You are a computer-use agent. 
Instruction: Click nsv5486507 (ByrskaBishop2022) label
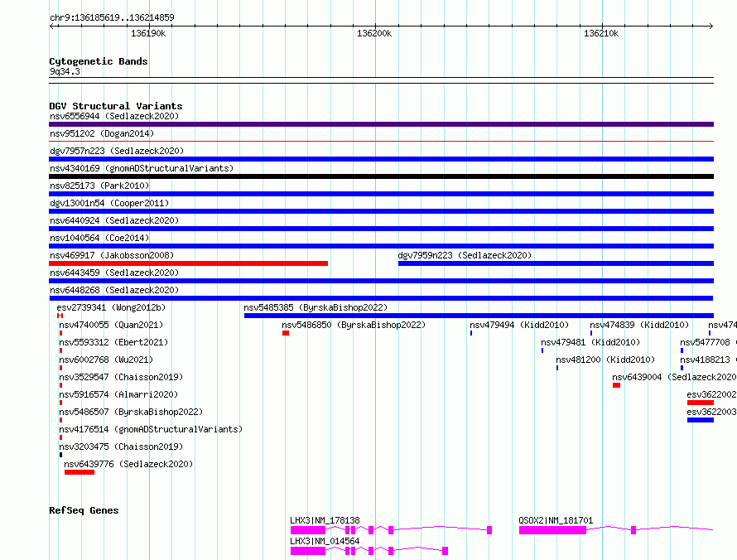click(x=131, y=412)
